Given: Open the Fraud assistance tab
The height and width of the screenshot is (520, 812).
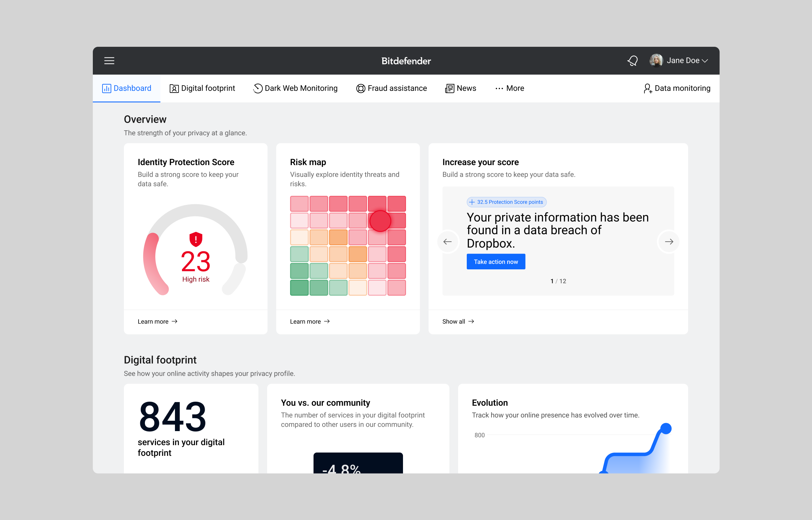Looking at the screenshot, I should [391, 88].
